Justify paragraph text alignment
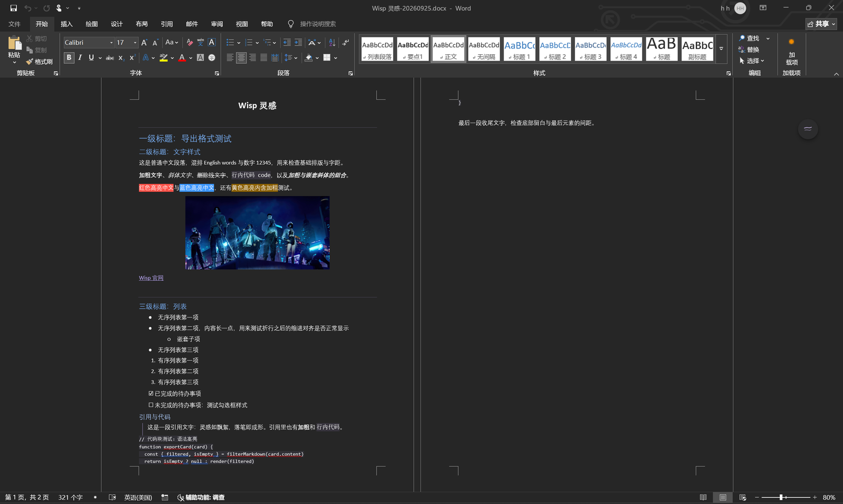 pos(263,58)
